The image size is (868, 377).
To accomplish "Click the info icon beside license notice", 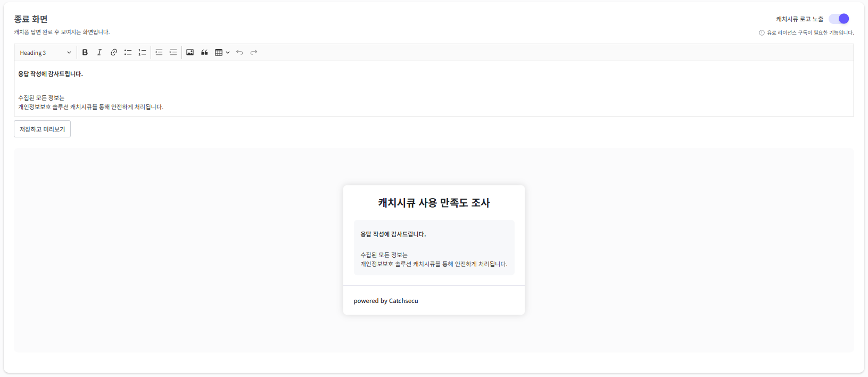I will (x=762, y=33).
